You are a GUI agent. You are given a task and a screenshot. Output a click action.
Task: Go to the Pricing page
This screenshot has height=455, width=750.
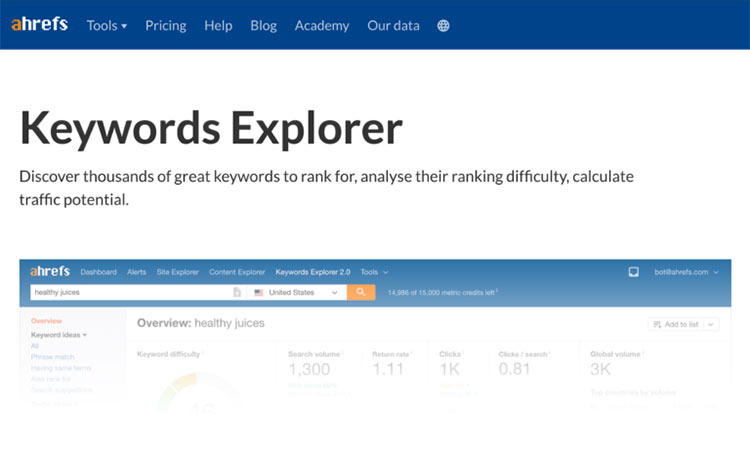click(165, 25)
